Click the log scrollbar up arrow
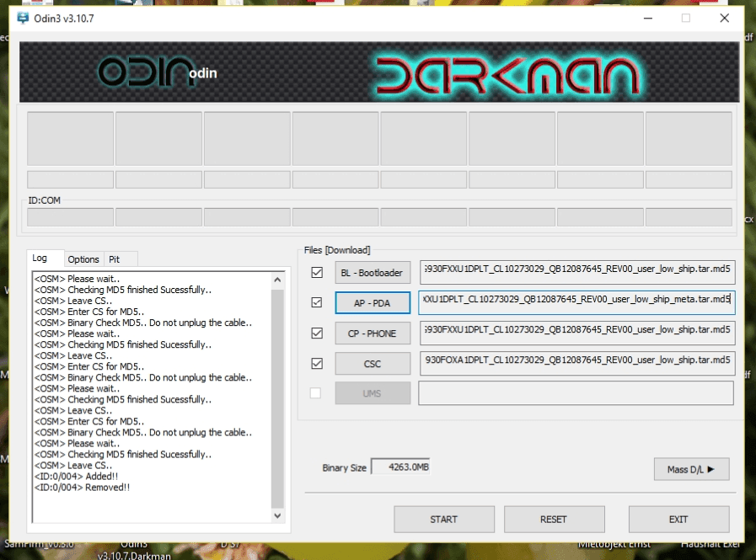756x560 pixels. [x=277, y=280]
